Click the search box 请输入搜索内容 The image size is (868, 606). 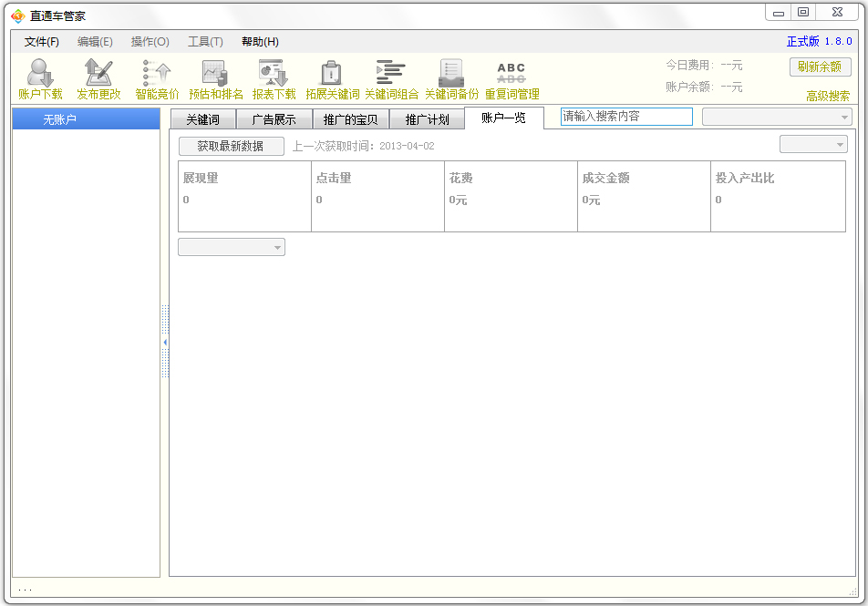[x=626, y=117]
